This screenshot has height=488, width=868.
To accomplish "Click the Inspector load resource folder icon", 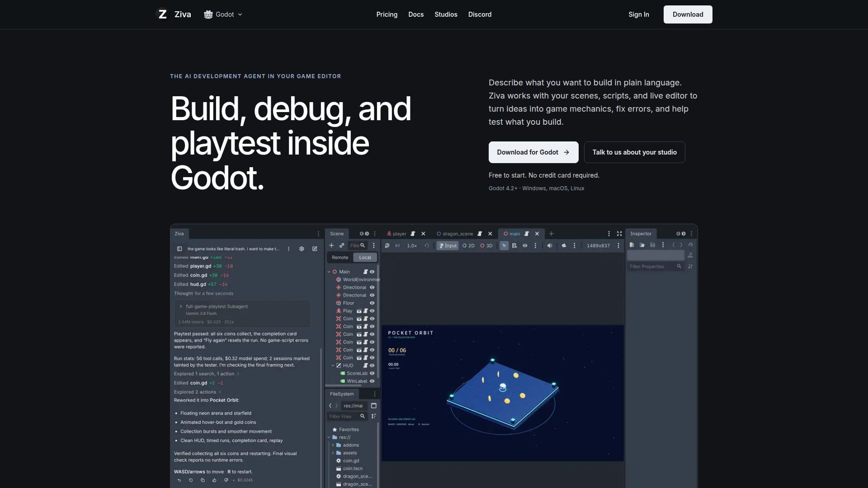I will point(642,245).
